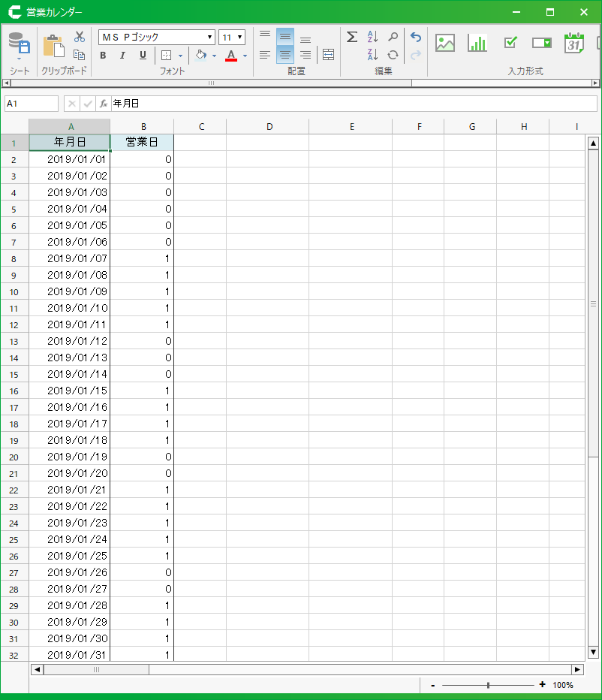Click the AutoSum sigma icon
The height and width of the screenshot is (700, 602).
tap(351, 37)
